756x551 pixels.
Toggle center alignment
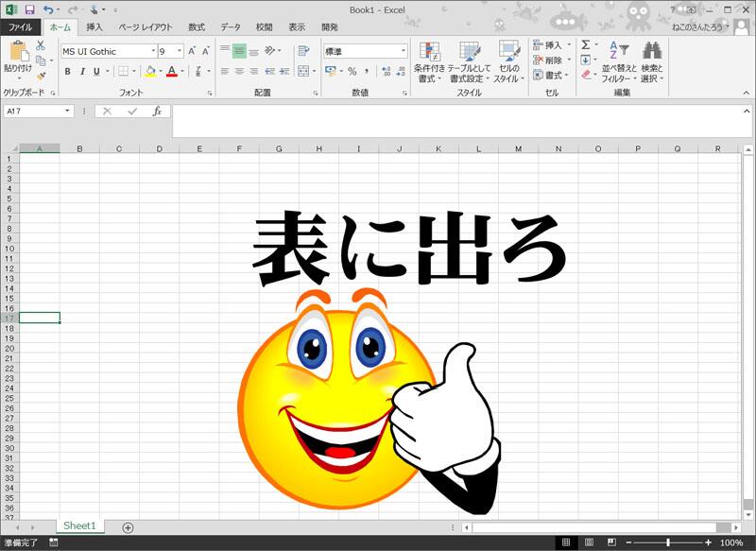(240, 71)
